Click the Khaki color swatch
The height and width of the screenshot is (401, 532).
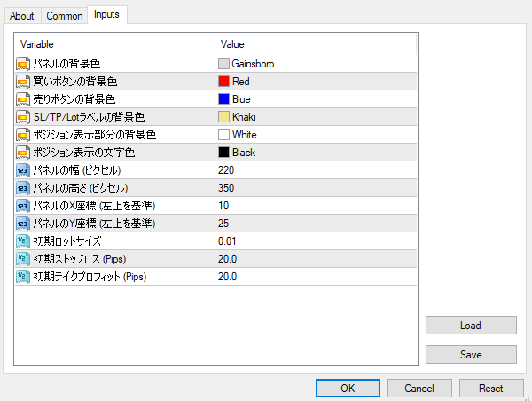(223, 117)
